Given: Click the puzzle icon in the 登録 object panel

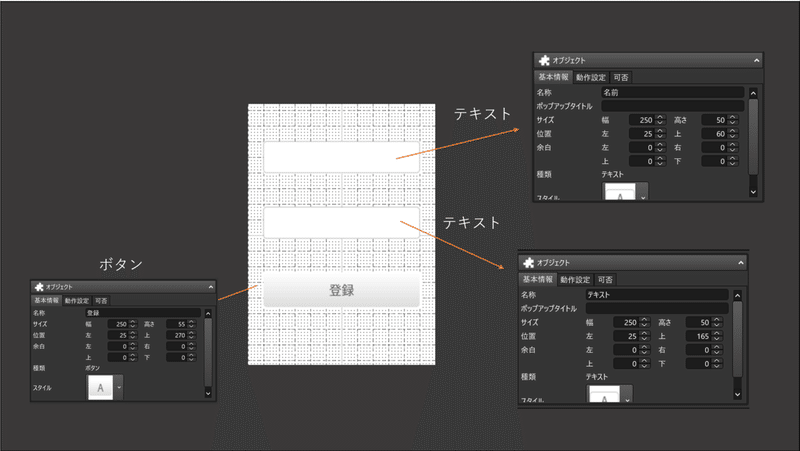Looking at the screenshot, I should (x=39, y=287).
